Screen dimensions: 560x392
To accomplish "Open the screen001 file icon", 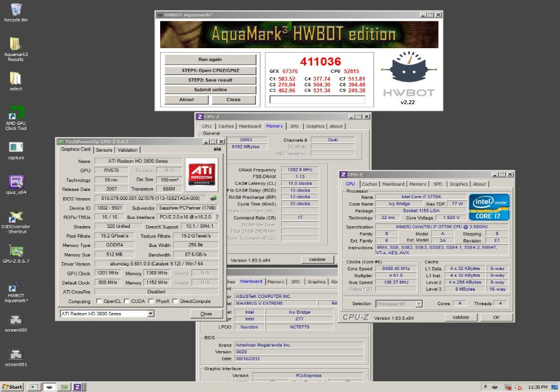I will coord(16,358).
